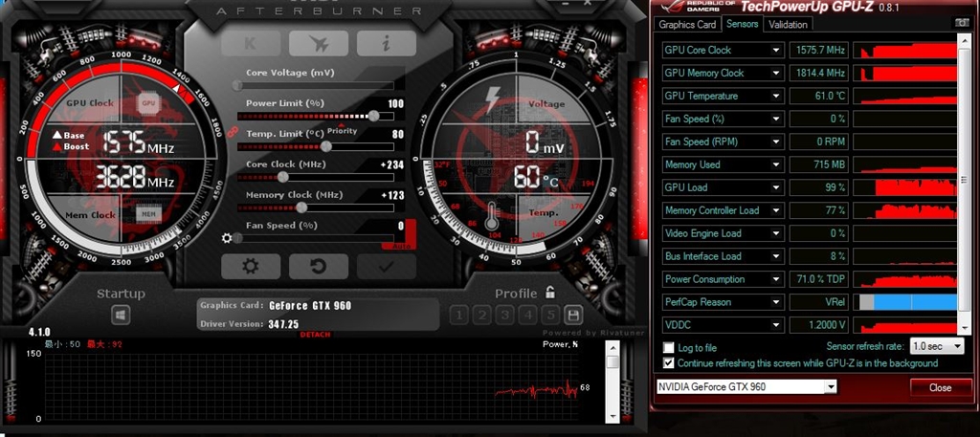This screenshot has width=980, height=437.
Task: Open Memory Controller Load sensor dropdown
Action: pyautogui.click(x=776, y=211)
